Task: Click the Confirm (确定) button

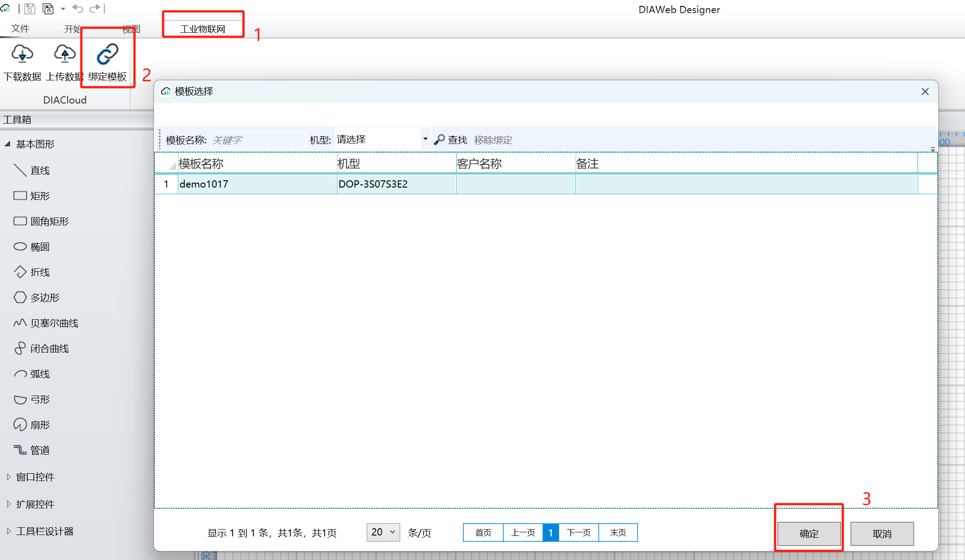Action: pyautogui.click(x=809, y=534)
